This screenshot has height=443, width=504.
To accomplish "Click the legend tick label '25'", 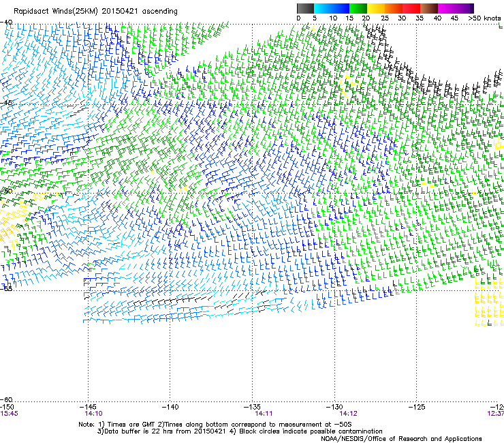I will pos(384,18).
